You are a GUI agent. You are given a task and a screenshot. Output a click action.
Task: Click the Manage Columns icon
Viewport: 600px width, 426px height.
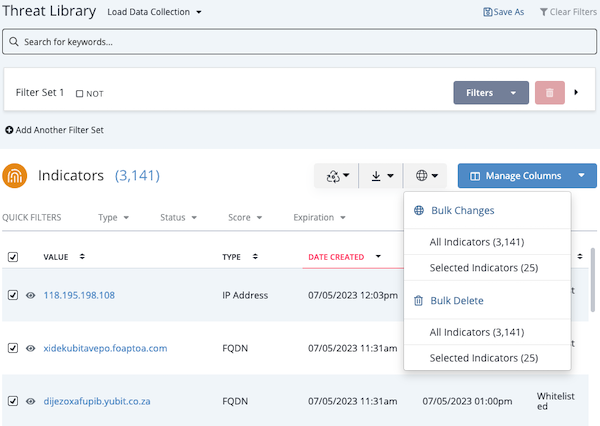tap(475, 176)
